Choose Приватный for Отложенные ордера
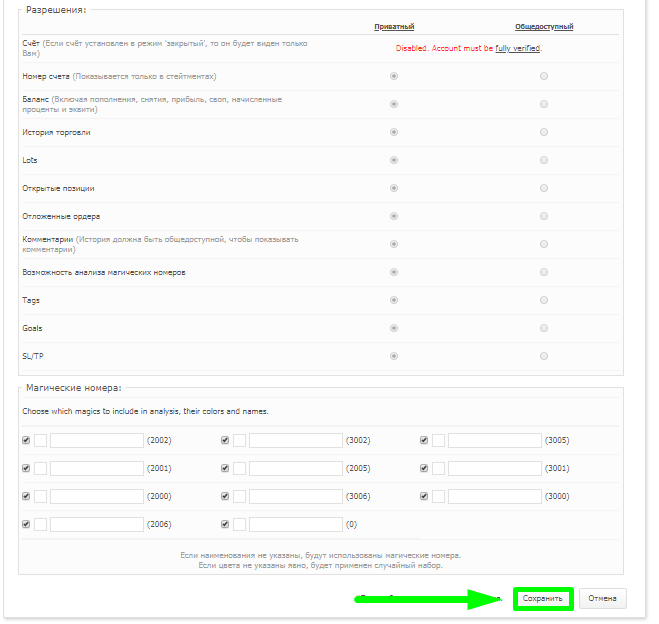The height and width of the screenshot is (624, 659). pos(393,216)
